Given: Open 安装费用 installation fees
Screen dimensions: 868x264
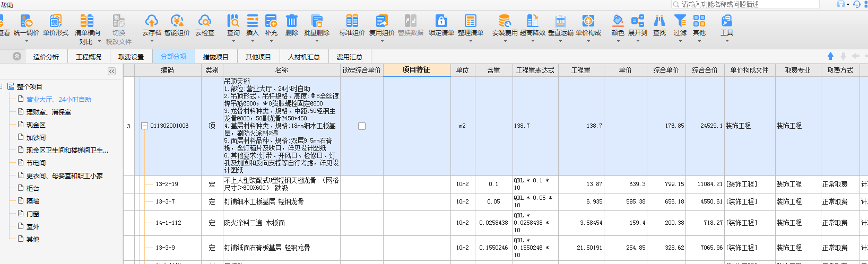Looking at the screenshot, I should (505, 25).
